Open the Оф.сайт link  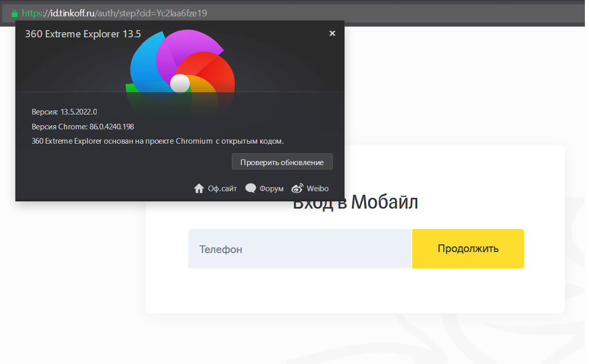(x=222, y=189)
